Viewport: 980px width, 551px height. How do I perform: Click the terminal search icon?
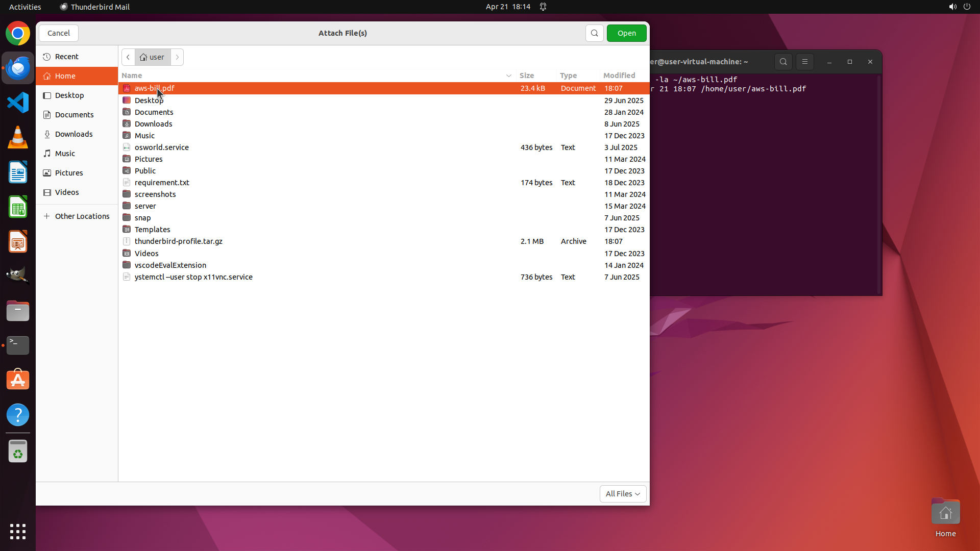(783, 62)
